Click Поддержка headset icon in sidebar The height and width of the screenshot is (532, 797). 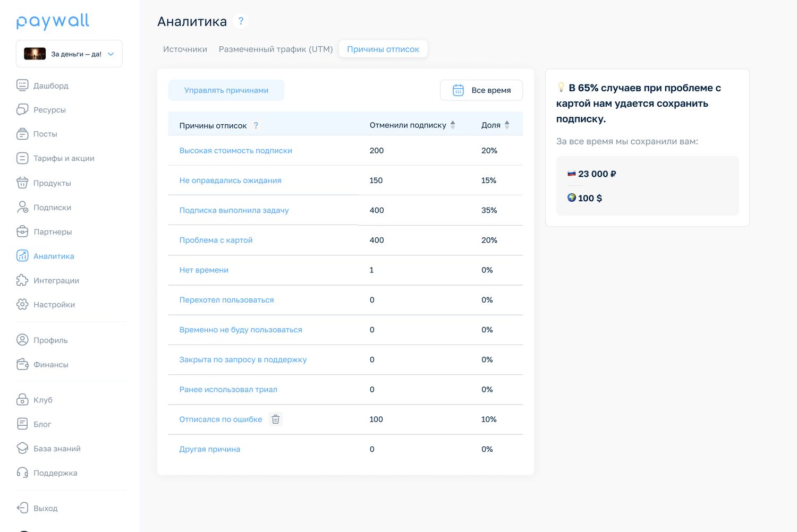click(22, 473)
